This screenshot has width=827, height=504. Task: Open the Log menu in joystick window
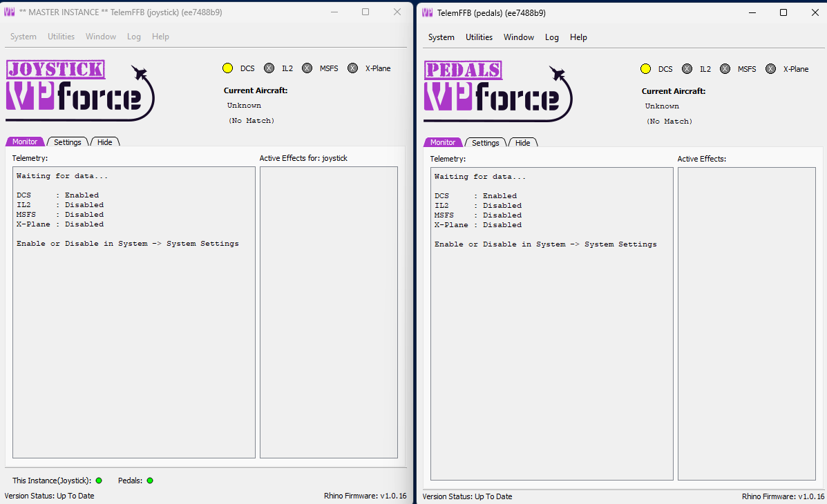134,37
